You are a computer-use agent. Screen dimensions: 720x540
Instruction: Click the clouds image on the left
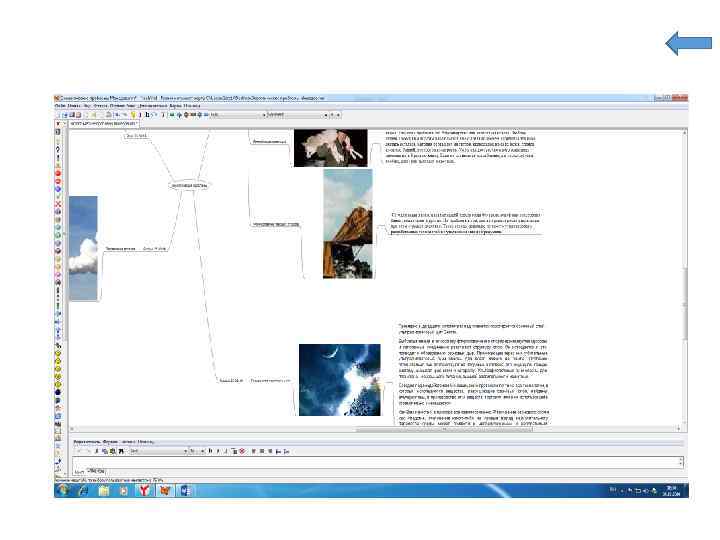[x=83, y=248]
